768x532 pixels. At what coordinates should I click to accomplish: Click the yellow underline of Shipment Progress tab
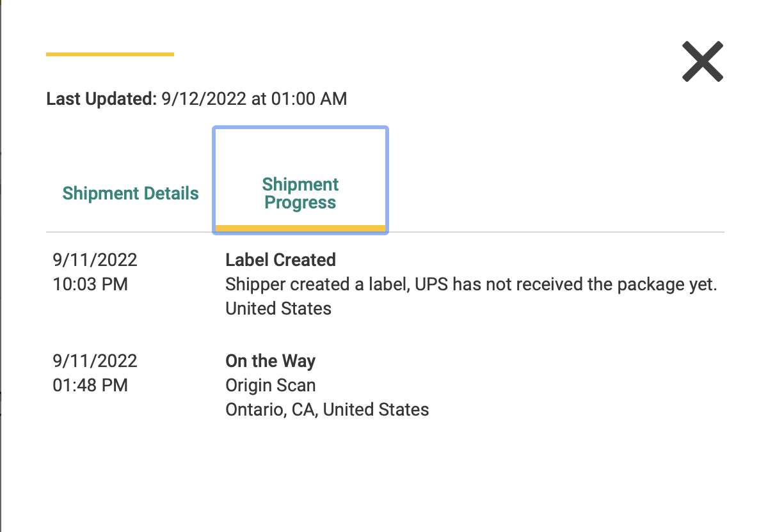300,228
